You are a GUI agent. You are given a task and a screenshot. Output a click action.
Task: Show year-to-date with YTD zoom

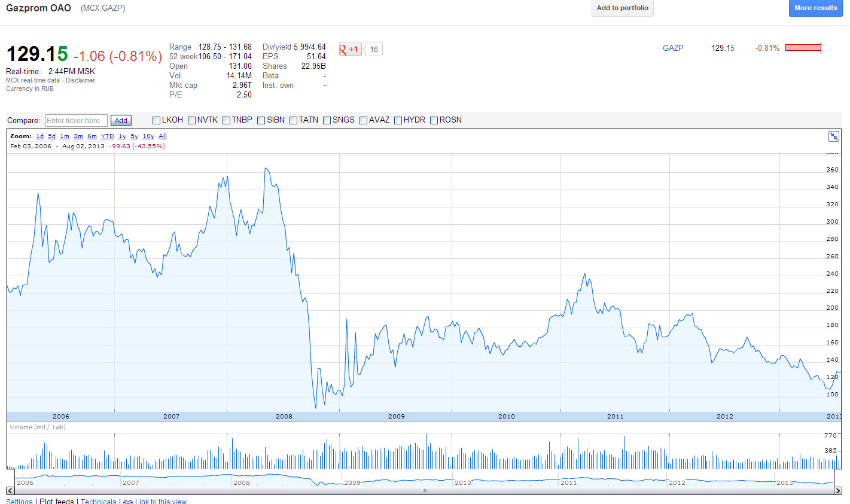click(x=108, y=136)
